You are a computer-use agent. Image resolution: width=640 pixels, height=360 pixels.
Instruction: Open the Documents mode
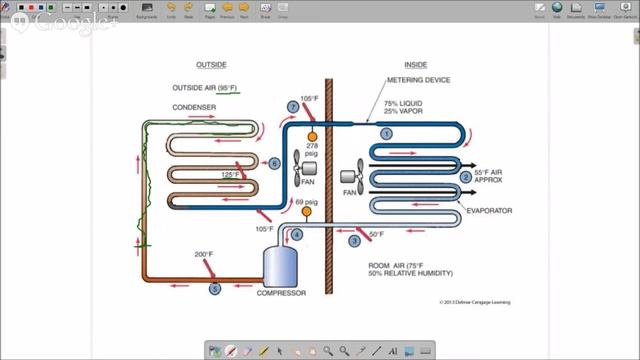click(576, 10)
